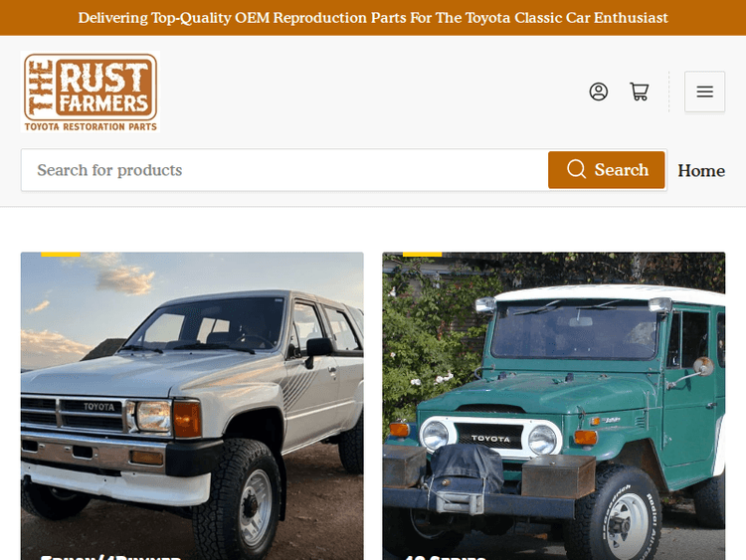Image resolution: width=746 pixels, height=560 pixels.
Task: Select the Truck/4Runner caption on silver card
Action: (110, 557)
